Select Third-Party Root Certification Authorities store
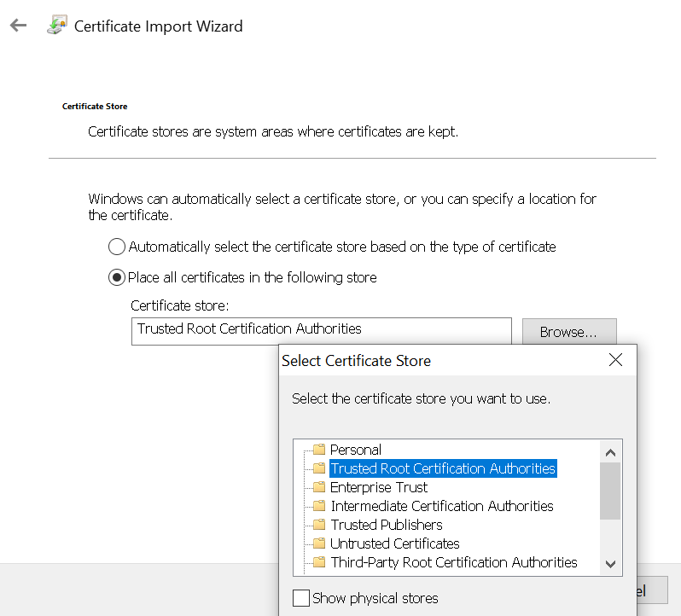This screenshot has height=616, width=681. pyautogui.click(x=454, y=562)
